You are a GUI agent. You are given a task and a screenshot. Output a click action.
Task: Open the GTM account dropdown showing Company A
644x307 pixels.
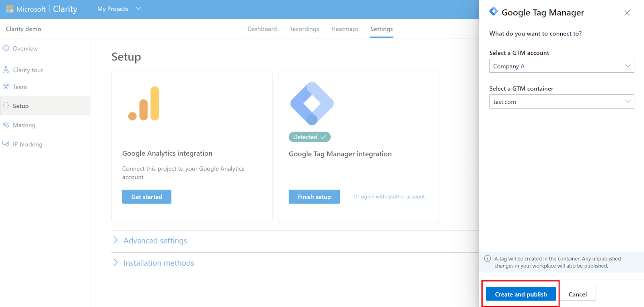tap(561, 66)
